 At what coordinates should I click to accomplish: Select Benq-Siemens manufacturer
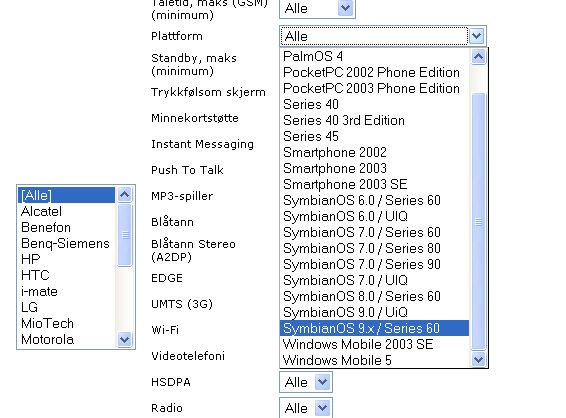[66, 243]
